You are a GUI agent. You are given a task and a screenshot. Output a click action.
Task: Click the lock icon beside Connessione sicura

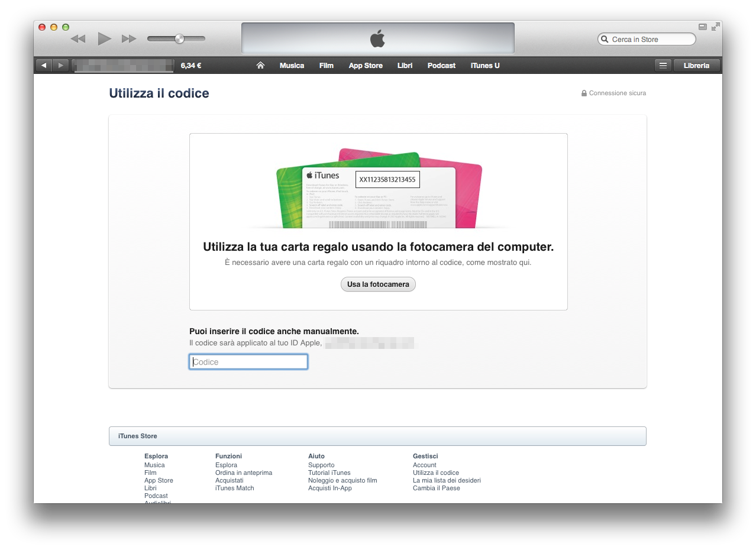pos(584,93)
